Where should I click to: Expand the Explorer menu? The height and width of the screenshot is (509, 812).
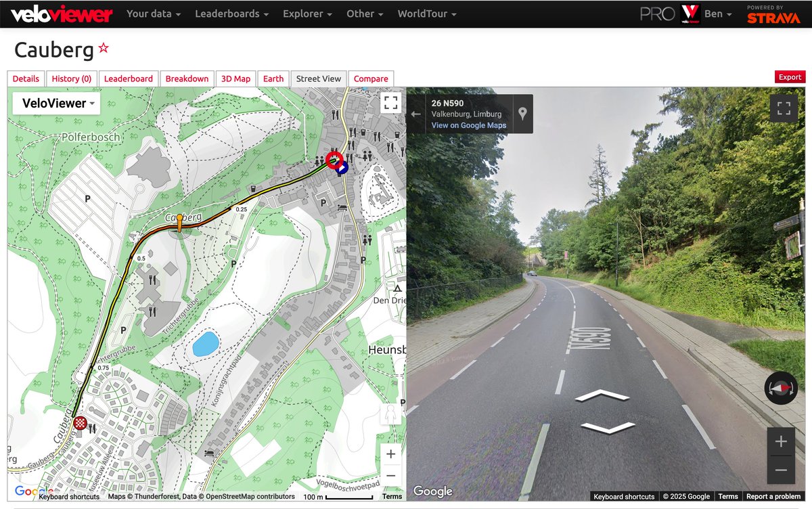pos(308,14)
